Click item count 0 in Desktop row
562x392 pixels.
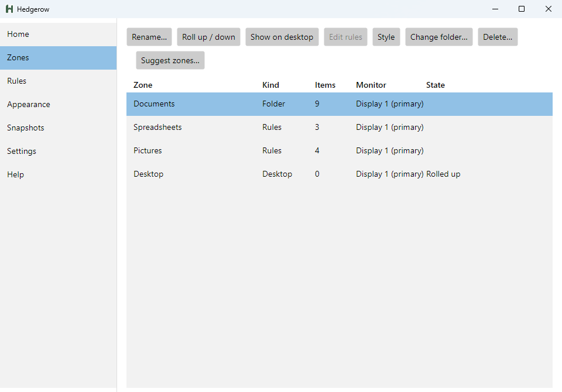click(317, 174)
